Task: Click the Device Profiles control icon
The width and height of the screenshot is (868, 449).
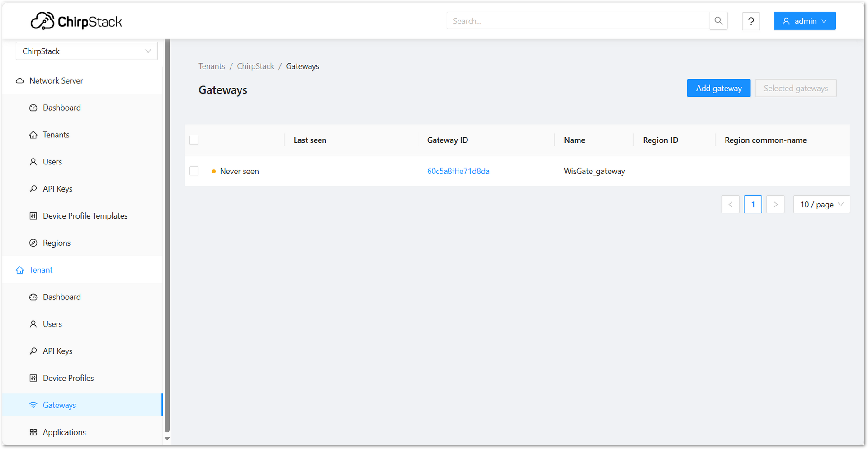Action: click(33, 378)
